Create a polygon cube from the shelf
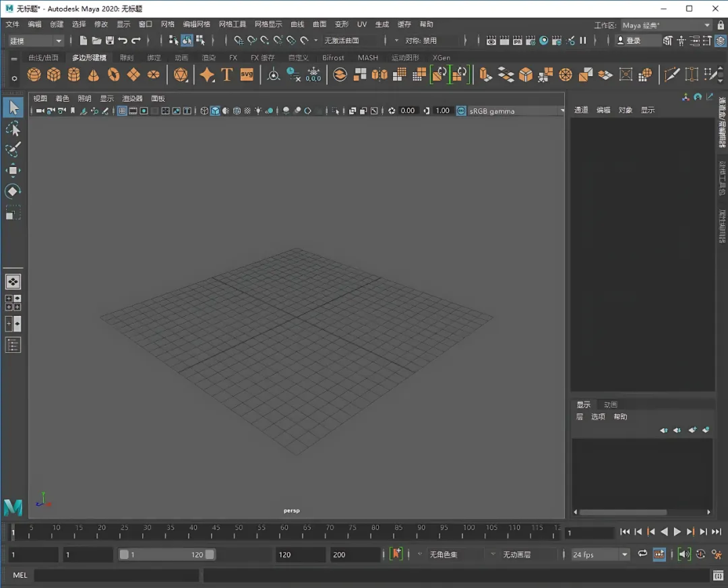 [54, 74]
